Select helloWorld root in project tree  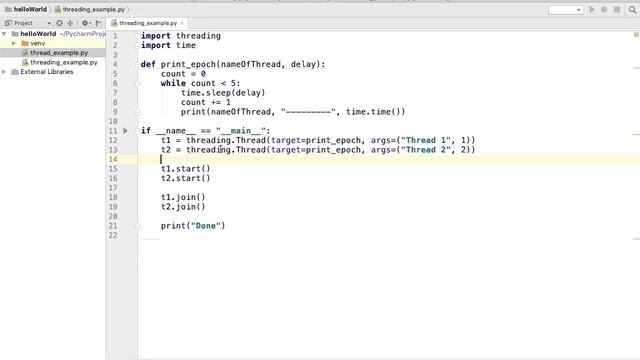pos(38,34)
